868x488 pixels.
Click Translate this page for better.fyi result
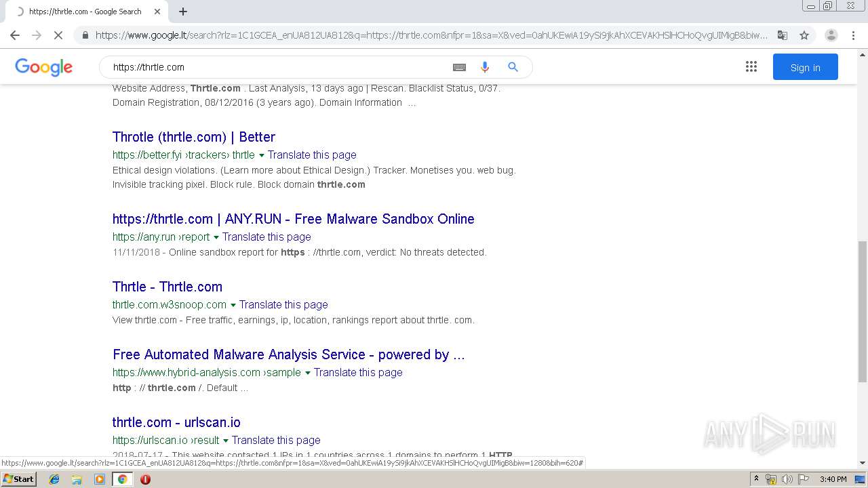312,155
